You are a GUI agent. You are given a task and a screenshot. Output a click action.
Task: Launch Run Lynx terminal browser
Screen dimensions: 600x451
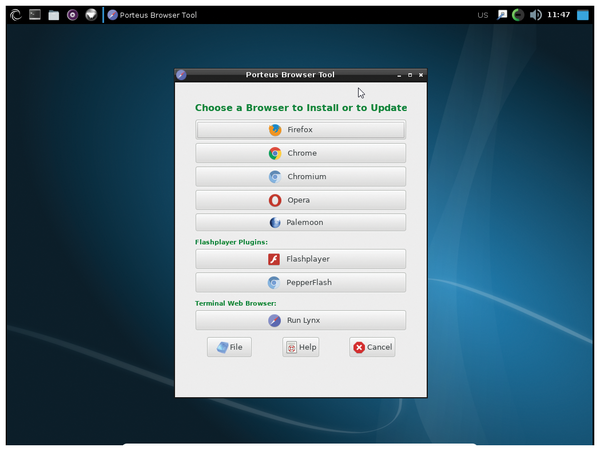pyautogui.click(x=300, y=320)
